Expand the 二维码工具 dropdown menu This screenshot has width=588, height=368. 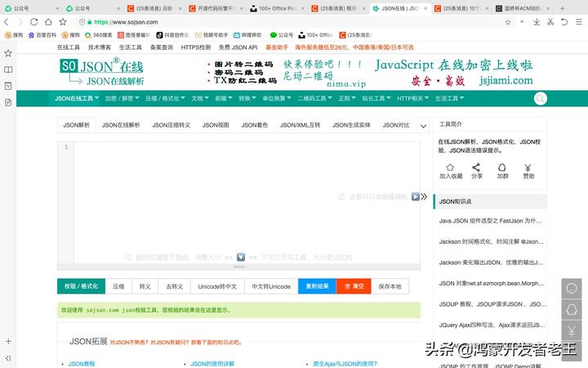(315, 98)
